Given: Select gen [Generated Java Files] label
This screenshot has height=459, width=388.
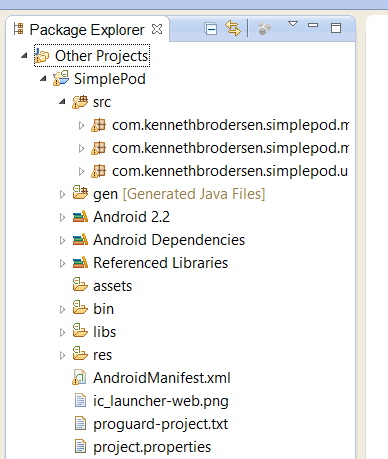Looking at the screenshot, I should (179, 194).
